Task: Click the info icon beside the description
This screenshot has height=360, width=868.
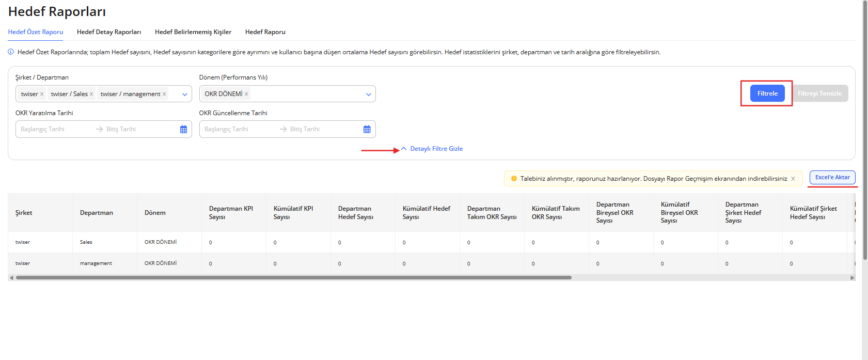Action: 11,52
